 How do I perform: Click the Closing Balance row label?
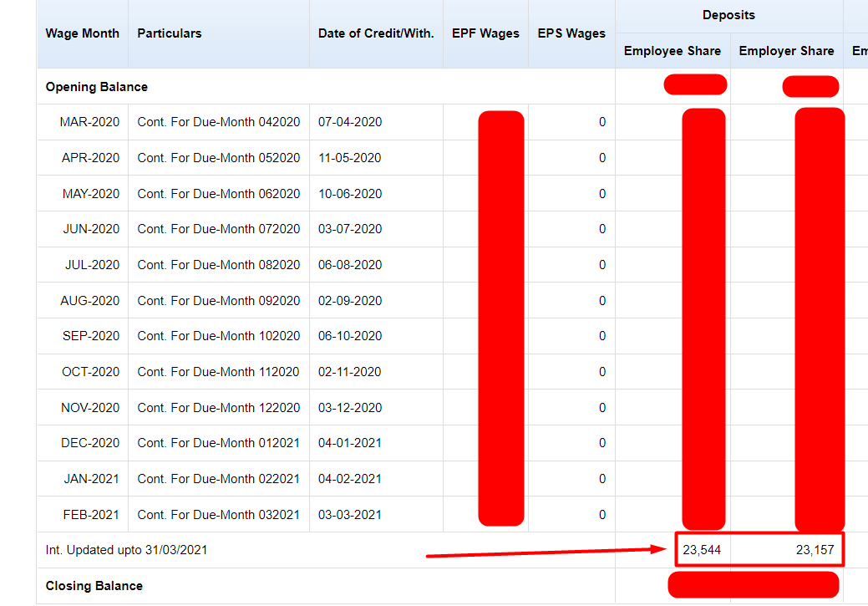pyautogui.click(x=94, y=585)
